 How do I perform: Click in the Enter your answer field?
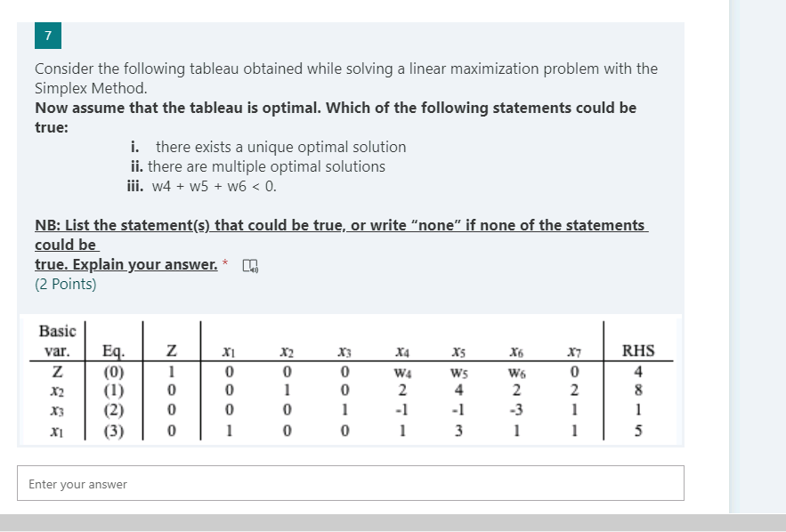tap(351, 482)
